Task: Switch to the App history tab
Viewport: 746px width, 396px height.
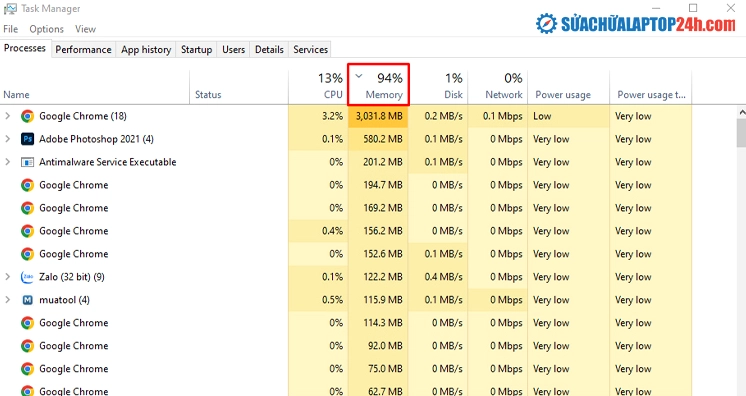Action: pyautogui.click(x=146, y=50)
